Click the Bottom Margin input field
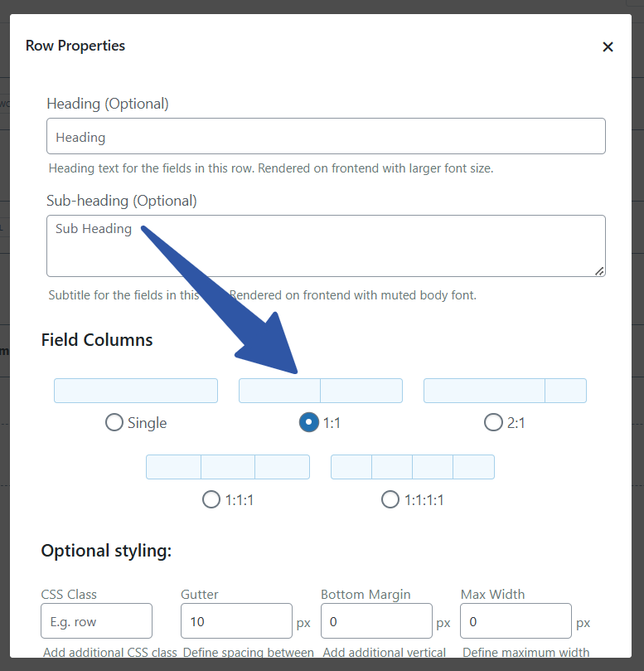The height and width of the screenshot is (671, 644). pos(376,621)
